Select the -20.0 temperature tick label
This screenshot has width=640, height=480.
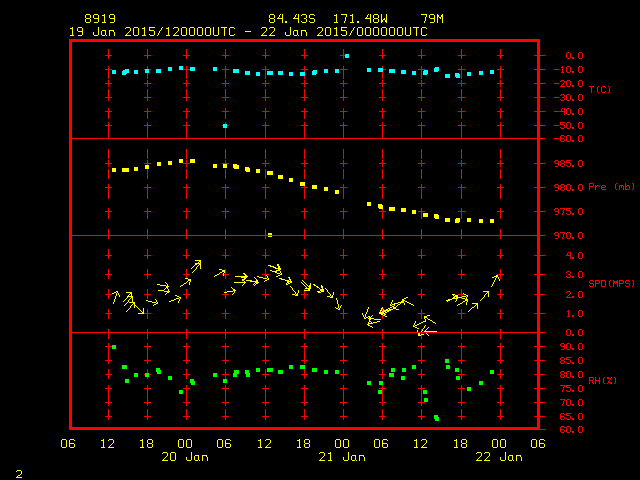coord(569,84)
